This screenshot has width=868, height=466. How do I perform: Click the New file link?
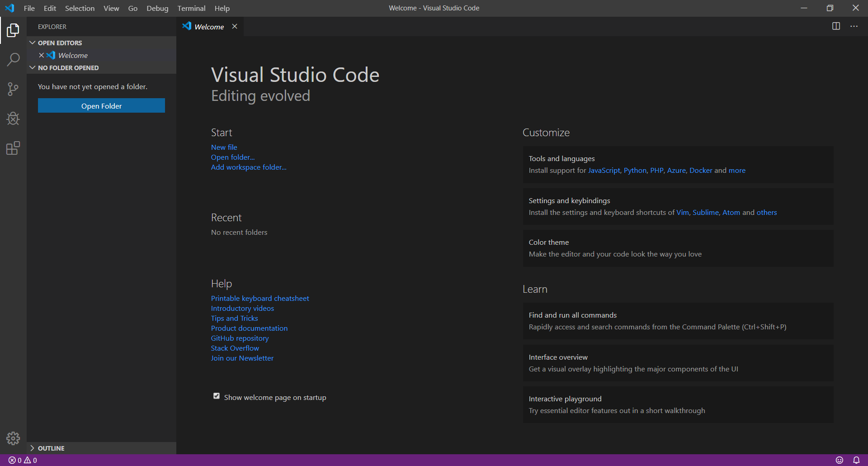[x=224, y=147]
